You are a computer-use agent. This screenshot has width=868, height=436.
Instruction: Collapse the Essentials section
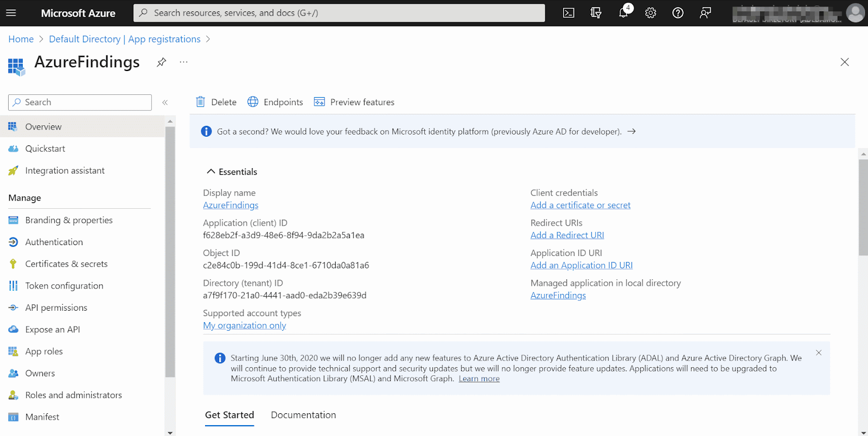(x=232, y=171)
